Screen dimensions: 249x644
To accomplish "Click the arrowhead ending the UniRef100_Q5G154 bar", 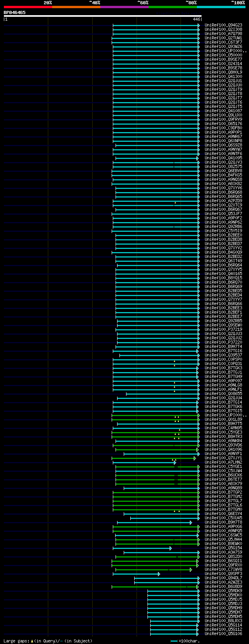I will [x=170, y=548].
